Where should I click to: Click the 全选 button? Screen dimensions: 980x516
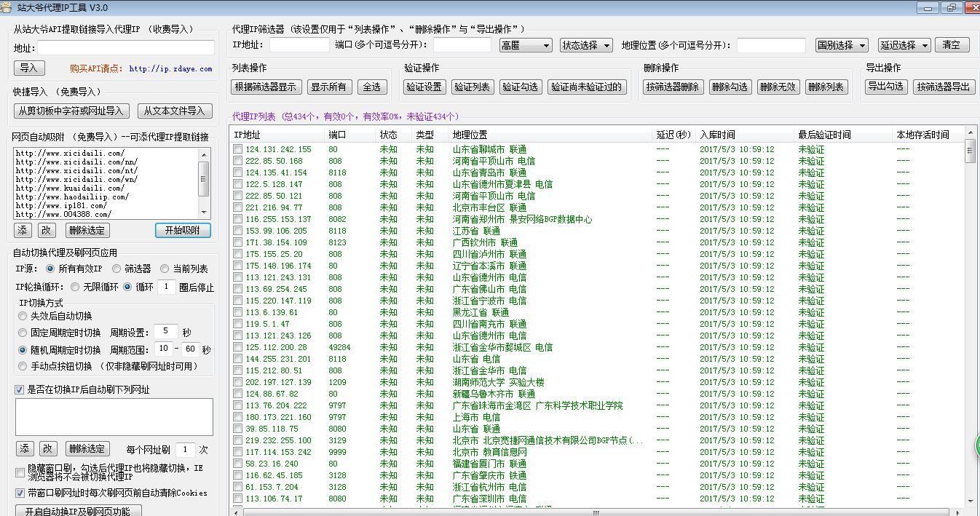pos(371,87)
